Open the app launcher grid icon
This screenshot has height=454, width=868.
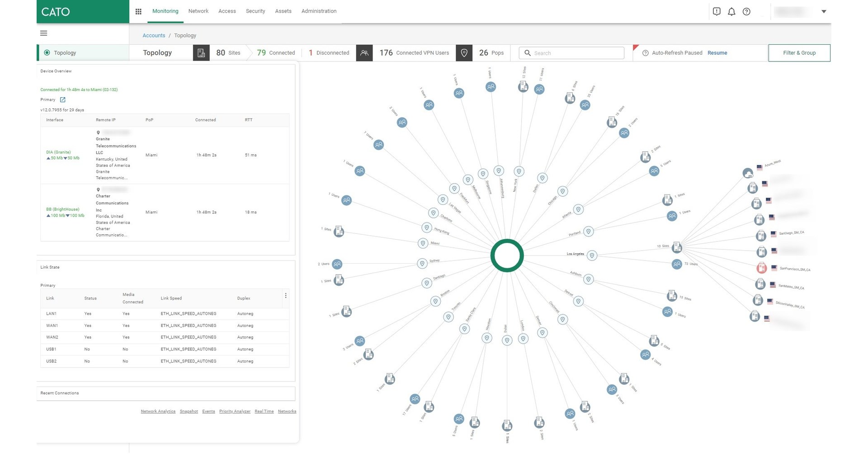coord(138,11)
